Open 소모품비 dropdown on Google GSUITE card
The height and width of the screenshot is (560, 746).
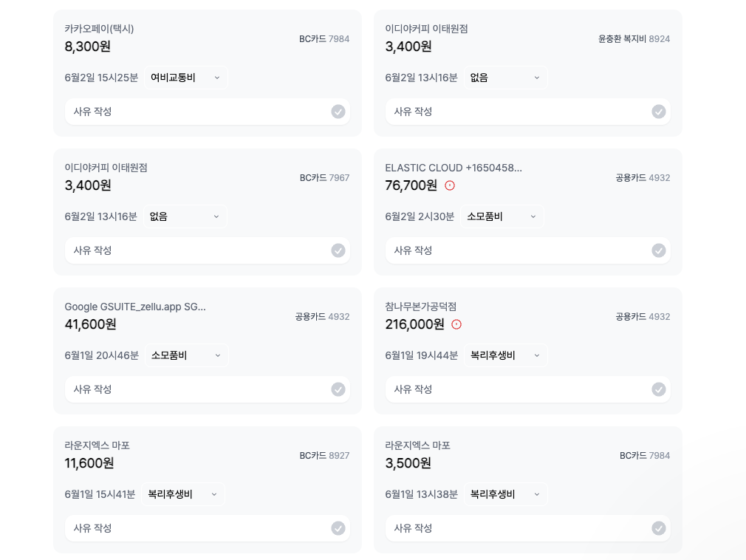pos(186,355)
